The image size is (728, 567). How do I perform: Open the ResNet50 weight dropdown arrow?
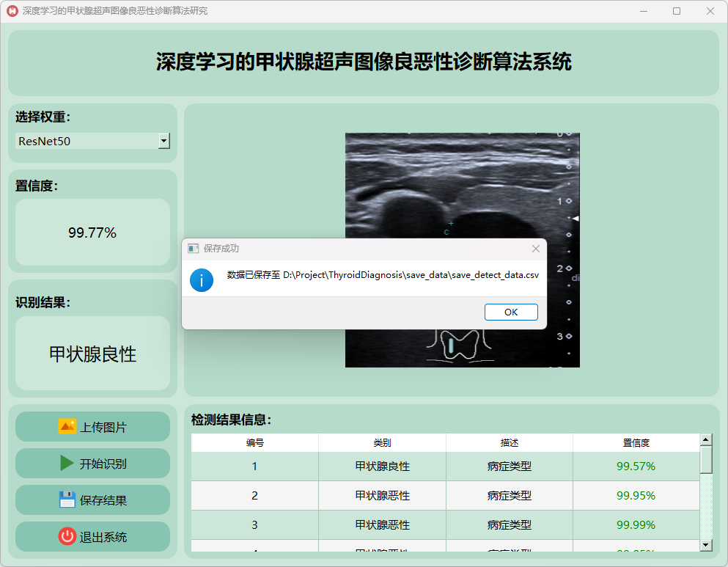tap(164, 141)
